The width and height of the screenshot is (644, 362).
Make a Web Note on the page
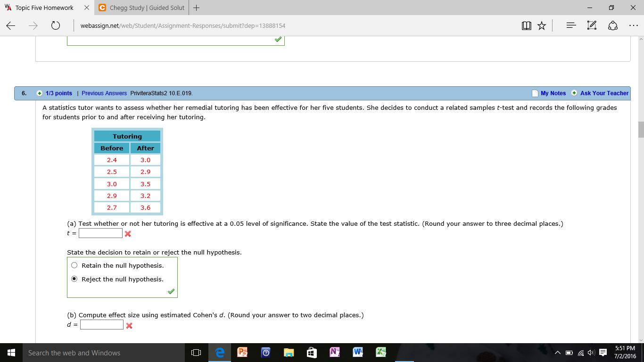(591, 25)
